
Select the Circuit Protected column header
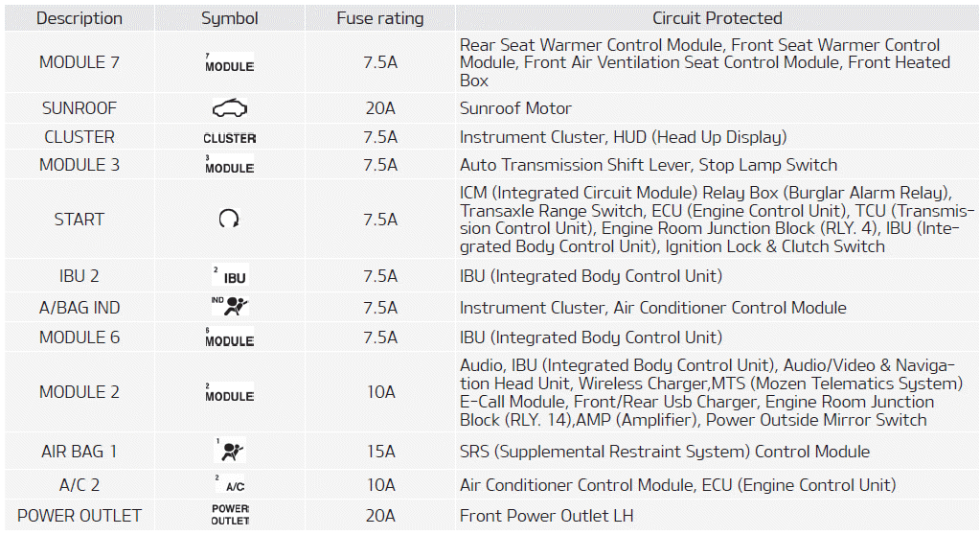point(718,18)
